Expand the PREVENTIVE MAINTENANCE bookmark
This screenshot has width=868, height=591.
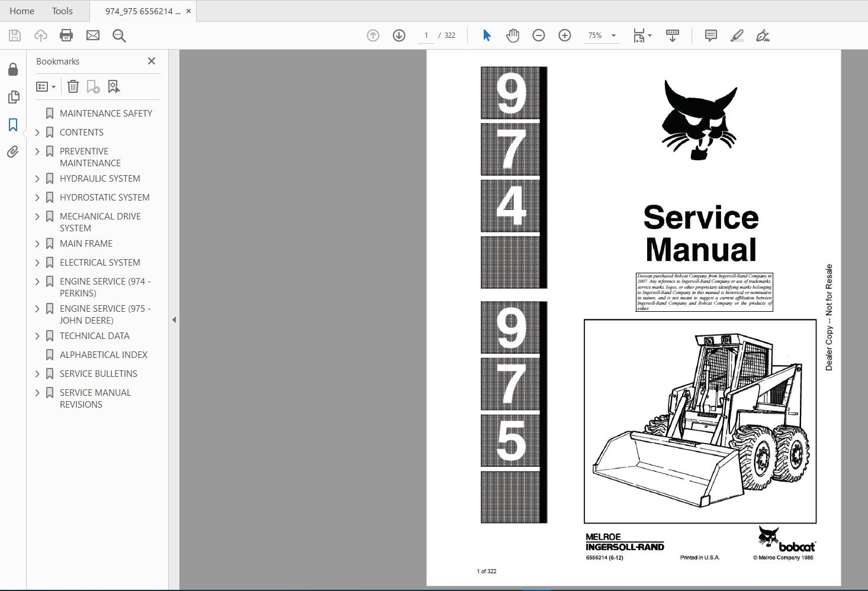click(x=38, y=151)
